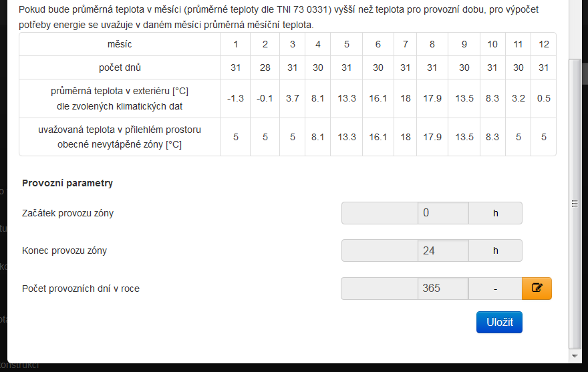The width and height of the screenshot is (588, 372).
Task: Click the scrollbar down arrow
Action: click(x=575, y=356)
